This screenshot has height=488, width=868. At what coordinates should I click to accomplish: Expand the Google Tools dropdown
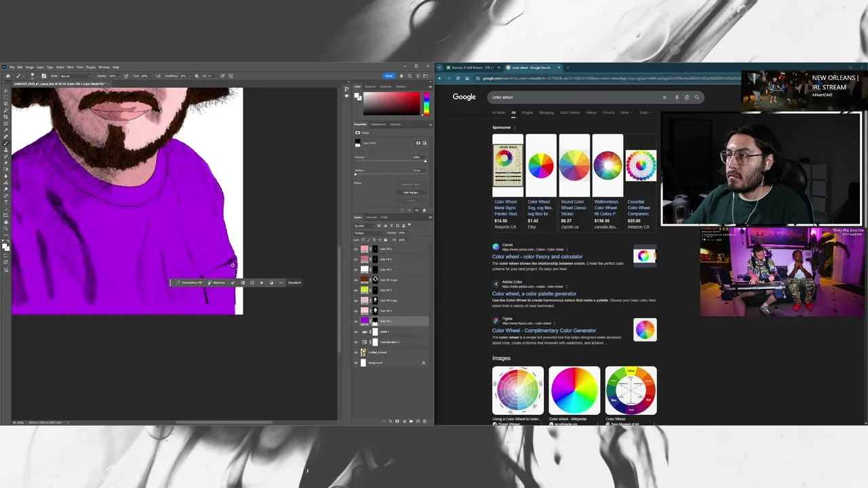[644, 113]
